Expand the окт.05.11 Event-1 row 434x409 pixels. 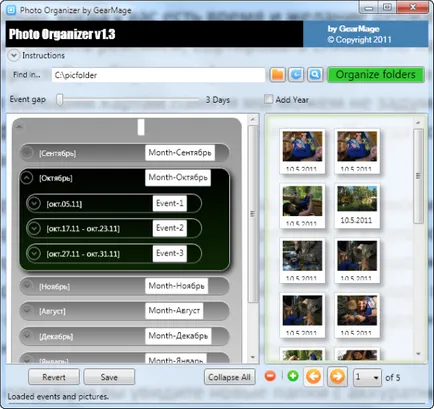pos(34,203)
